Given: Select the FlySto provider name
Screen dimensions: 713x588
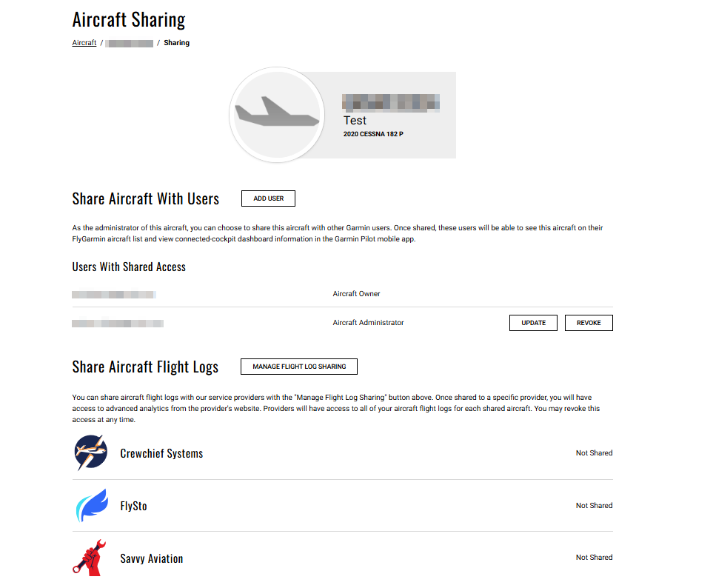Looking at the screenshot, I should 134,506.
